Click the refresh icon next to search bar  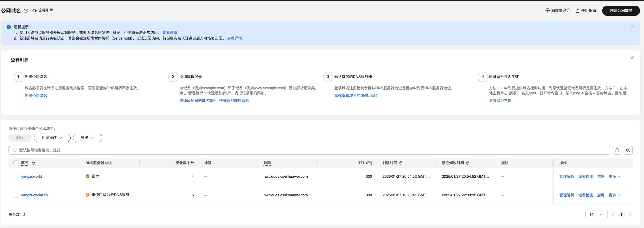click(x=617, y=150)
